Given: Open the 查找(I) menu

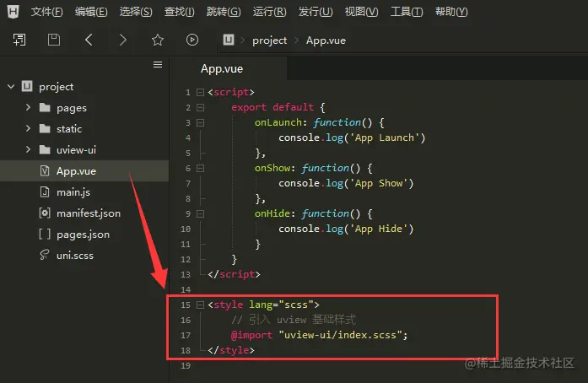Looking at the screenshot, I should click(179, 12).
